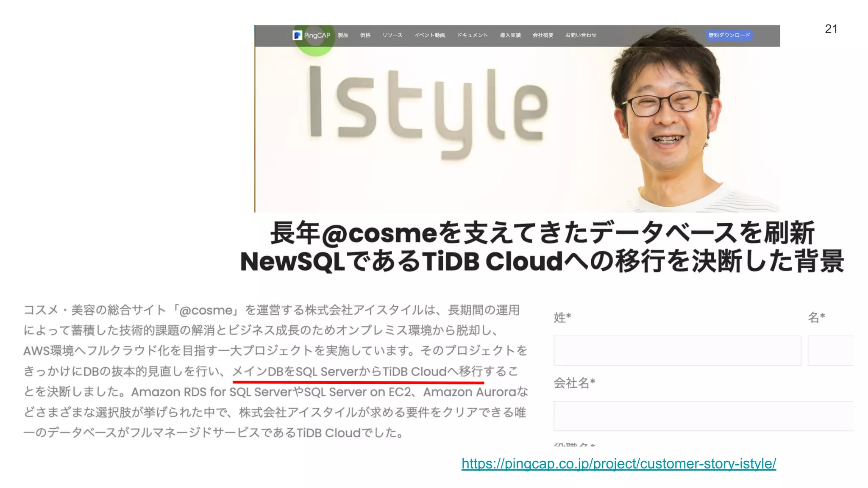Open the 製品 menu item
This screenshot has height=488, width=868.
click(x=343, y=35)
